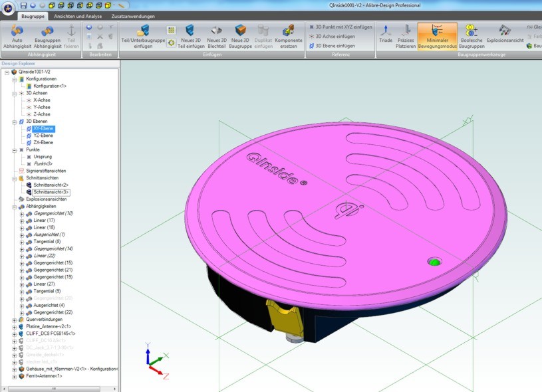The width and height of the screenshot is (542, 392).
Task: Select the YZ-Ebene plane
Action: click(x=43, y=136)
